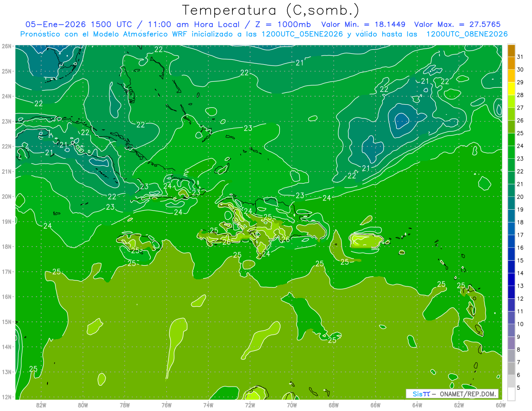Click the '64W' longitude axis label
532x411 pixels.
point(417,405)
